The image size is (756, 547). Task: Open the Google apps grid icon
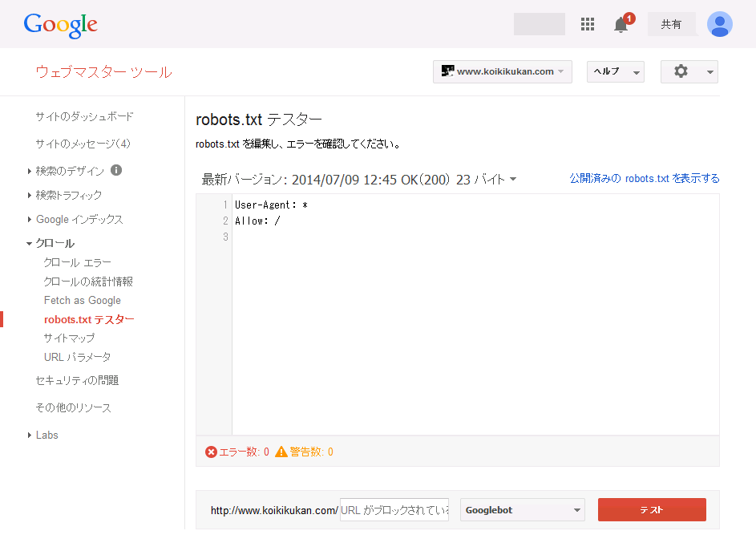[588, 24]
